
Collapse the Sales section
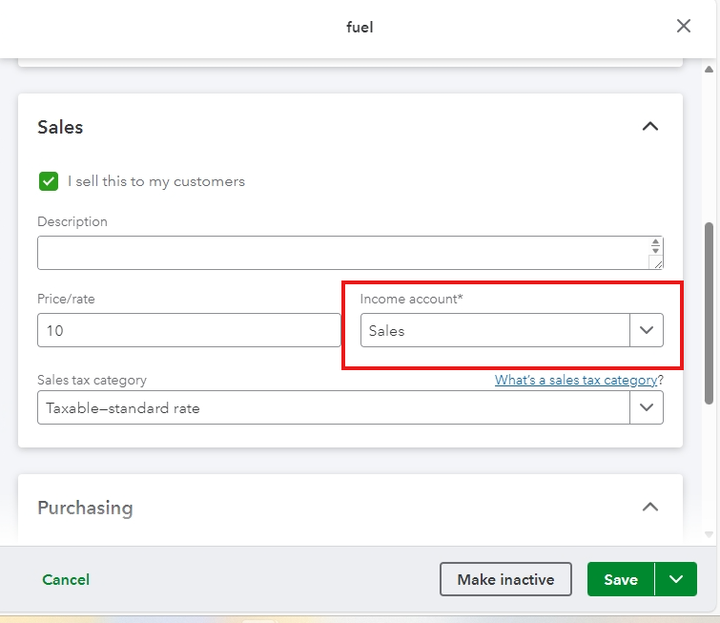click(x=650, y=127)
